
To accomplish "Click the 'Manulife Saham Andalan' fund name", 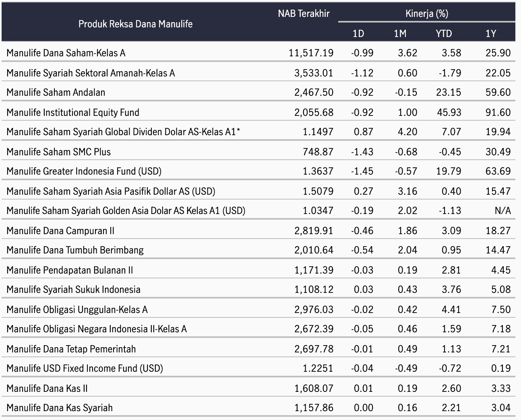I will (56, 92).
